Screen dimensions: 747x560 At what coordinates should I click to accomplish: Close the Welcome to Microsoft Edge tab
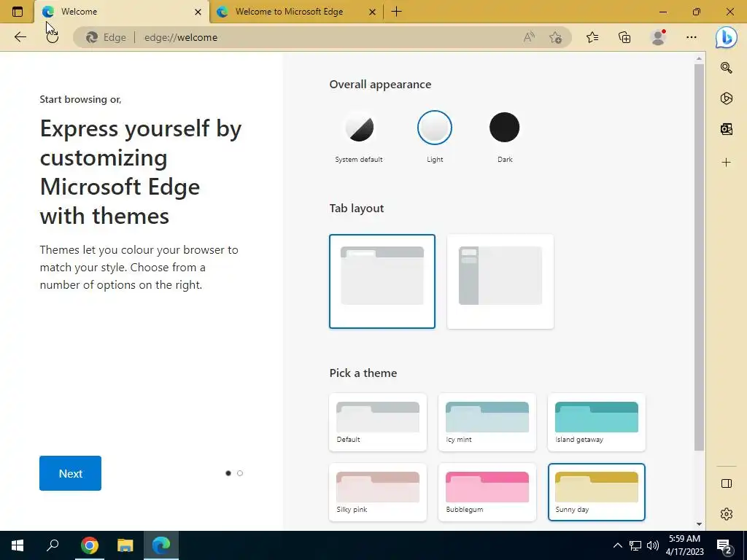coord(373,12)
